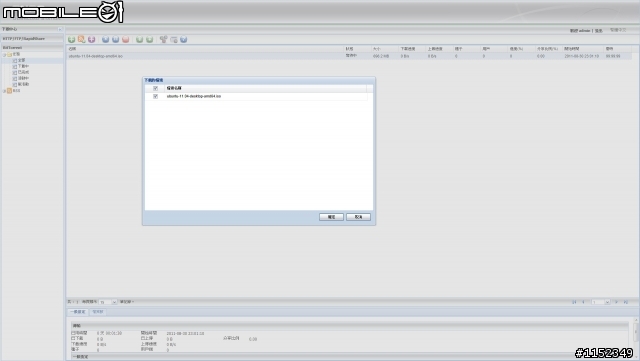Uncheck ubuntu-11.04-desktop-amd64.iso file checkbox in dialog
The width and height of the screenshot is (640, 361).
pyautogui.click(x=156, y=96)
